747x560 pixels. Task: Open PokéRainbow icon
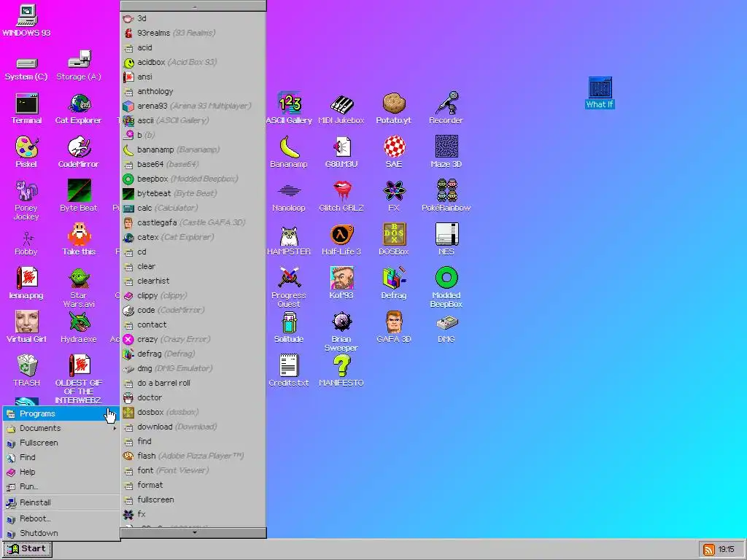(446, 196)
